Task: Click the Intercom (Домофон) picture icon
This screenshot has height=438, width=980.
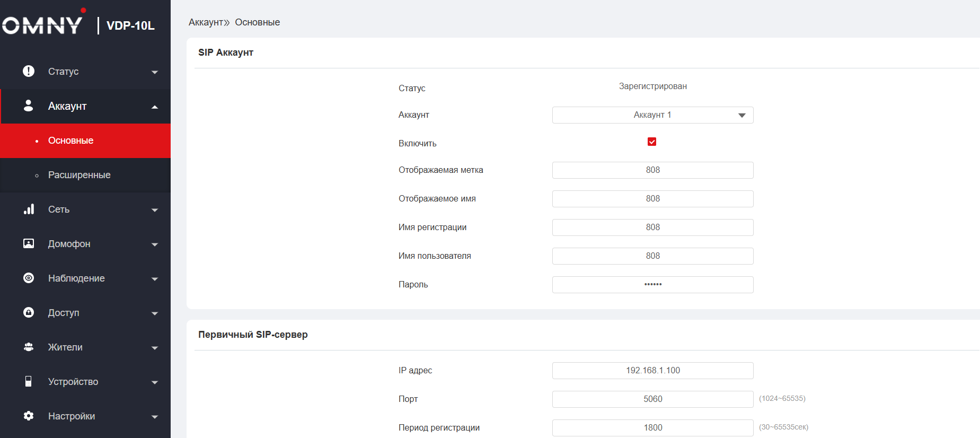Action: (x=29, y=243)
